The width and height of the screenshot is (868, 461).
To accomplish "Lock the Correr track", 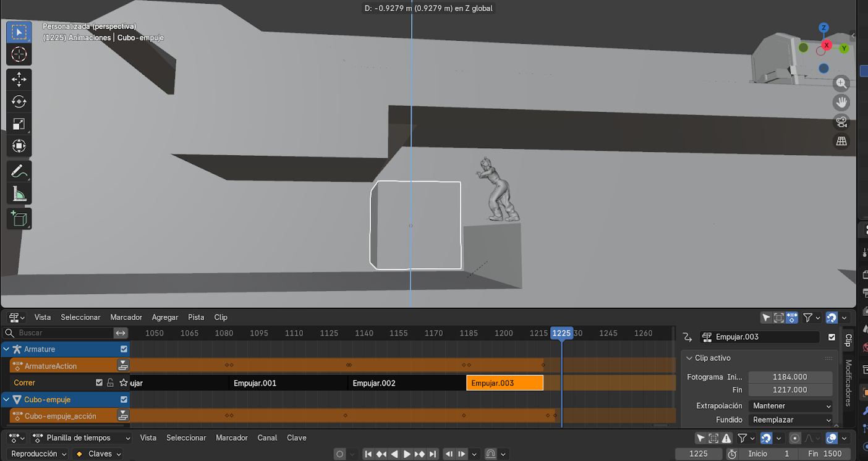I will [x=110, y=383].
